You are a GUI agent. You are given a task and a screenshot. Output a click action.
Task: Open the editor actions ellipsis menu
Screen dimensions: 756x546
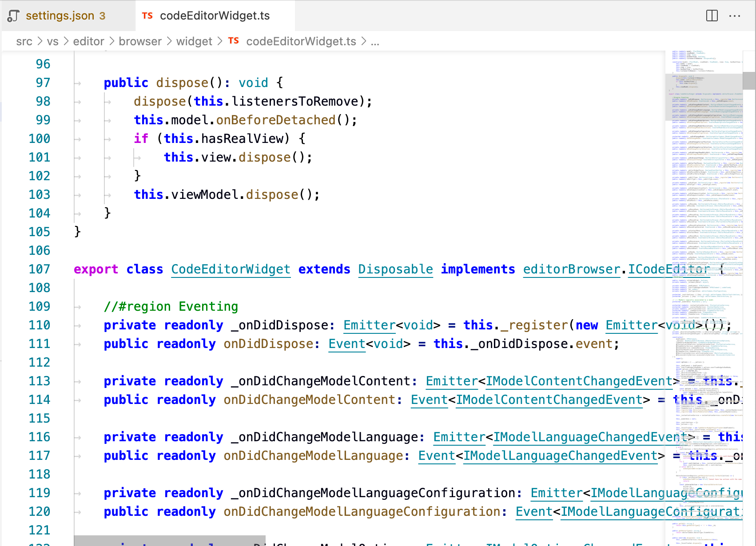point(735,16)
